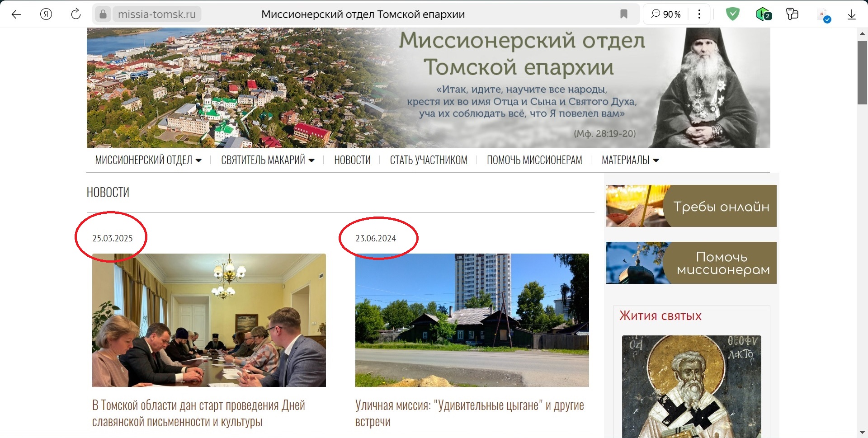The width and height of the screenshot is (868, 438).
Task: Click the browser back arrow
Action: (x=16, y=14)
